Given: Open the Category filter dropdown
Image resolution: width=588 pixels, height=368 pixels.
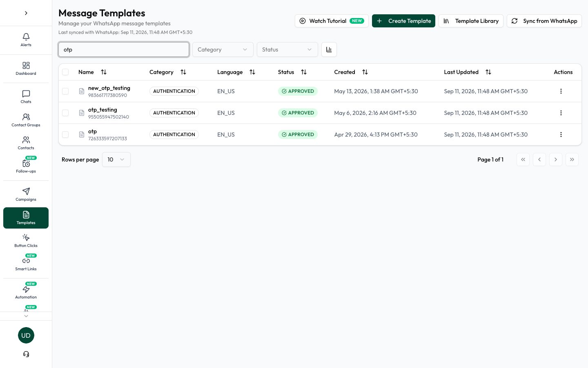Looking at the screenshot, I should (x=223, y=49).
